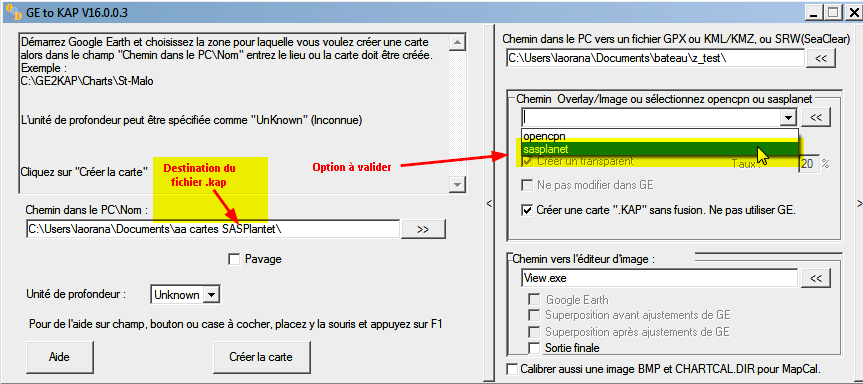
Task: Open the 'Unknown' depth unit dropdown
Action: point(211,295)
